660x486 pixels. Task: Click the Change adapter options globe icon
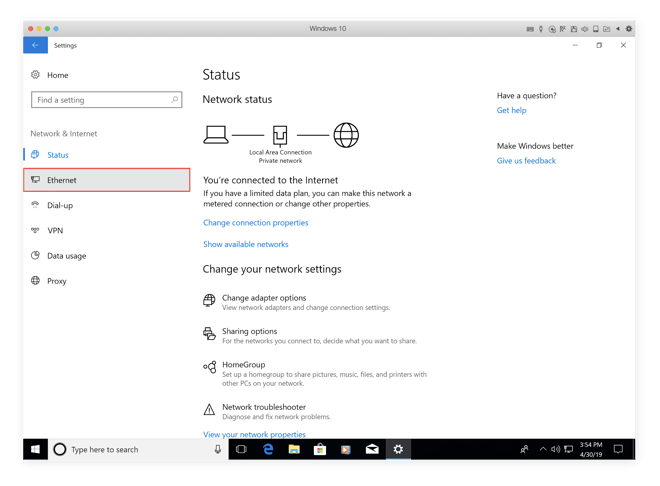tap(209, 300)
